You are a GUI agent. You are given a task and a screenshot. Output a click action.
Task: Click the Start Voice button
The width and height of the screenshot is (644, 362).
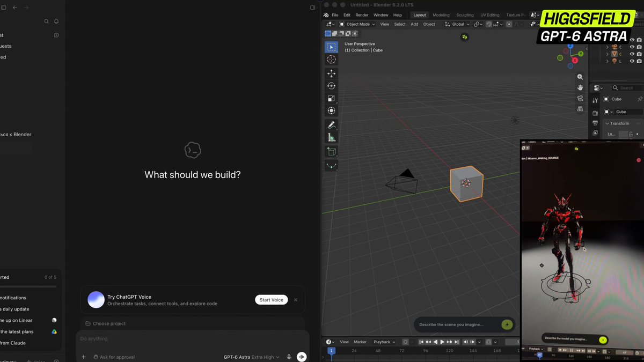(x=271, y=300)
